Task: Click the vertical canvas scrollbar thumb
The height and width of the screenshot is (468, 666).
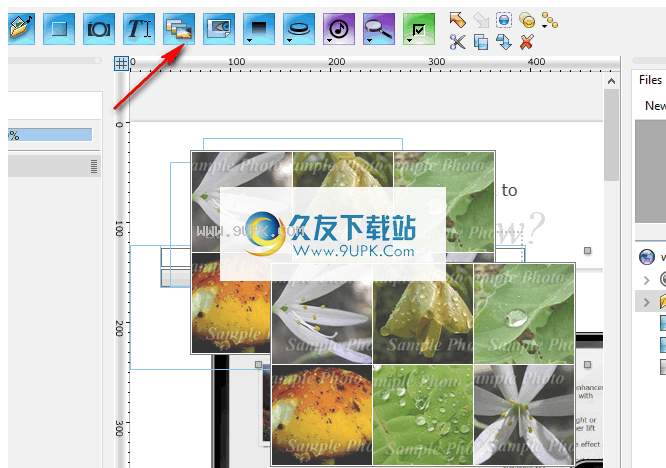Action: point(611,135)
